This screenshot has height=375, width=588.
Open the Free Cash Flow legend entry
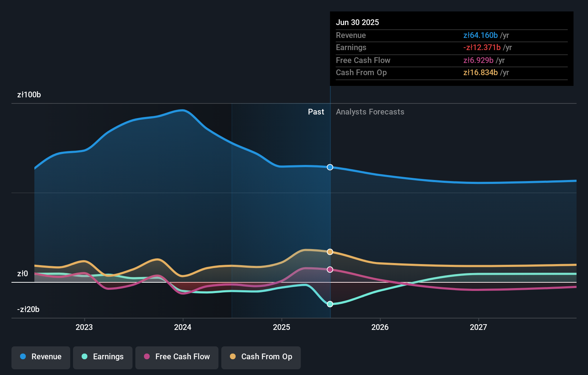point(177,357)
